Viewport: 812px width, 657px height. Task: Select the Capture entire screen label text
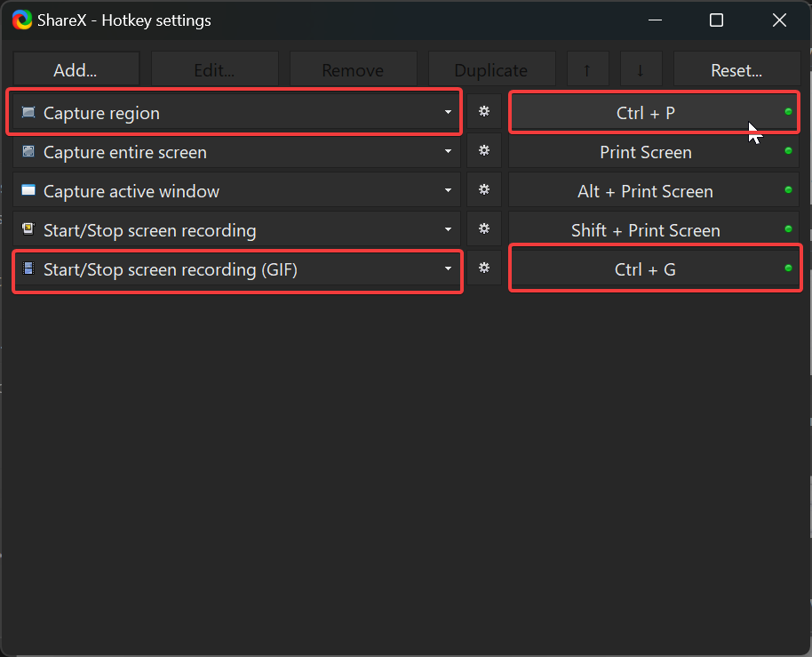point(125,152)
